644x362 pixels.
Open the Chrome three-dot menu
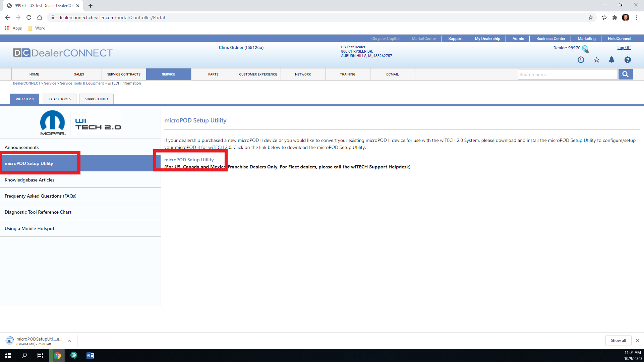(636, 17)
